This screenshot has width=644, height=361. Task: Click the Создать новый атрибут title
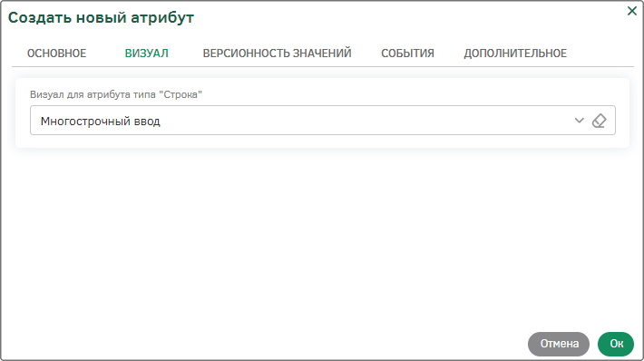pos(101,17)
